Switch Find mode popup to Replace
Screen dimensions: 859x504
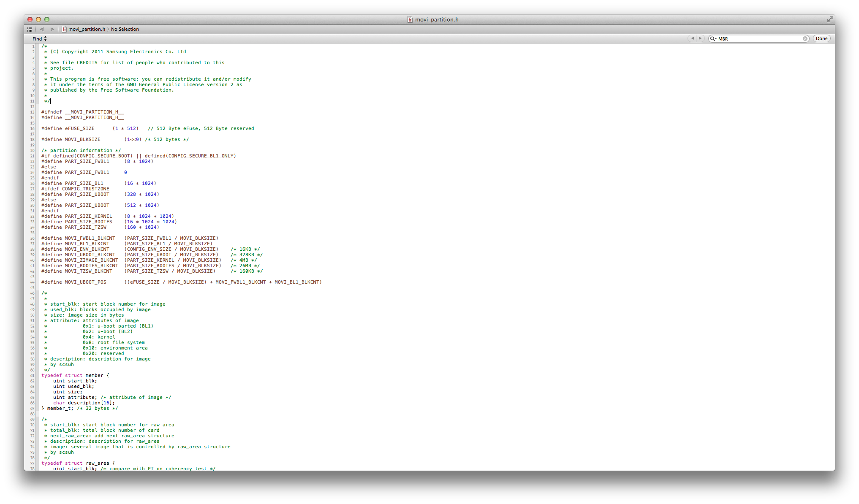(x=39, y=38)
